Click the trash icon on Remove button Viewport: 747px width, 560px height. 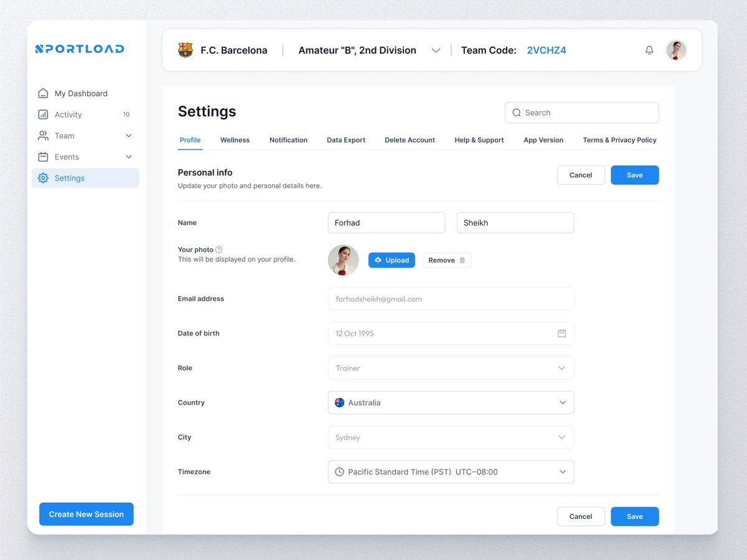point(462,260)
